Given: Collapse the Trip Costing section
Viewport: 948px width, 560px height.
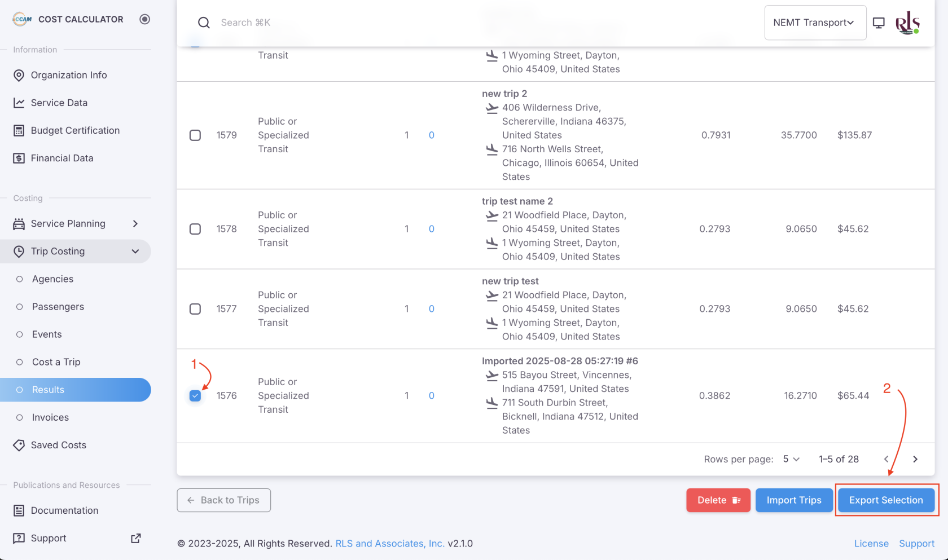Looking at the screenshot, I should click(x=135, y=252).
